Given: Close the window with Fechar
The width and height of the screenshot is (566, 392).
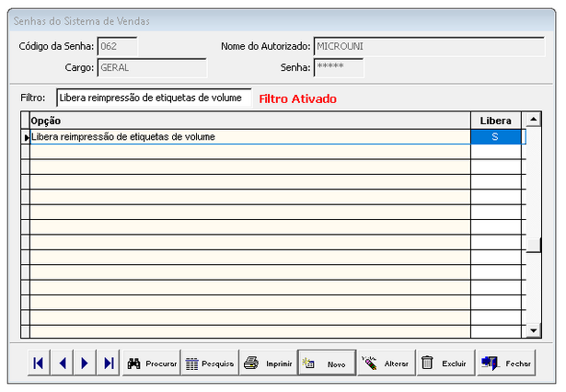Looking at the screenshot, I should click(x=505, y=363).
